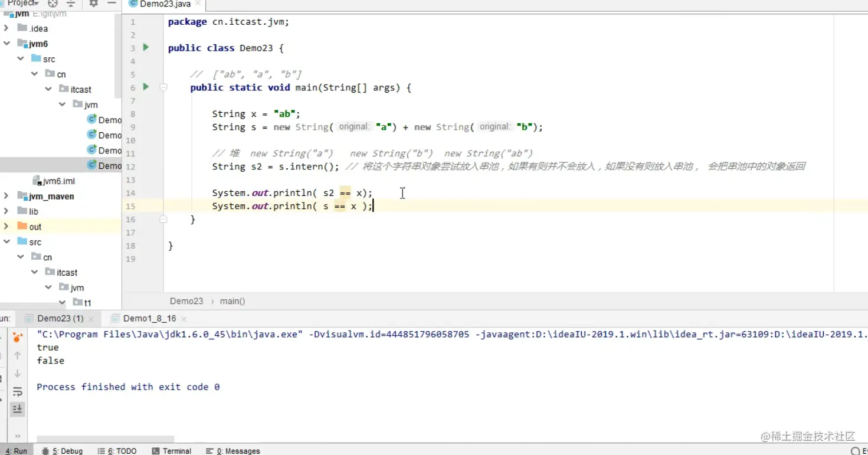Viewport: 868px width, 455px height.
Task: Click the TODO list icon in bottom bar
Action: [101, 451]
